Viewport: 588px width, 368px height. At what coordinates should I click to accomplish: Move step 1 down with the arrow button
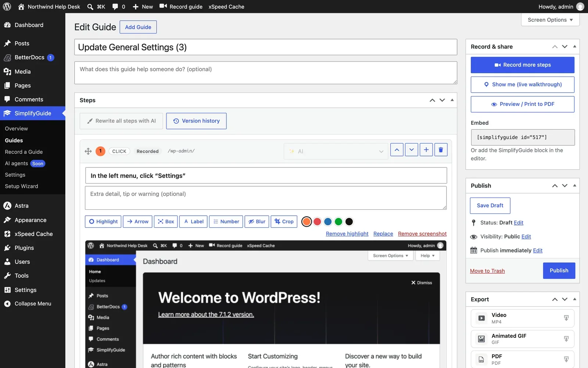pos(412,150)
